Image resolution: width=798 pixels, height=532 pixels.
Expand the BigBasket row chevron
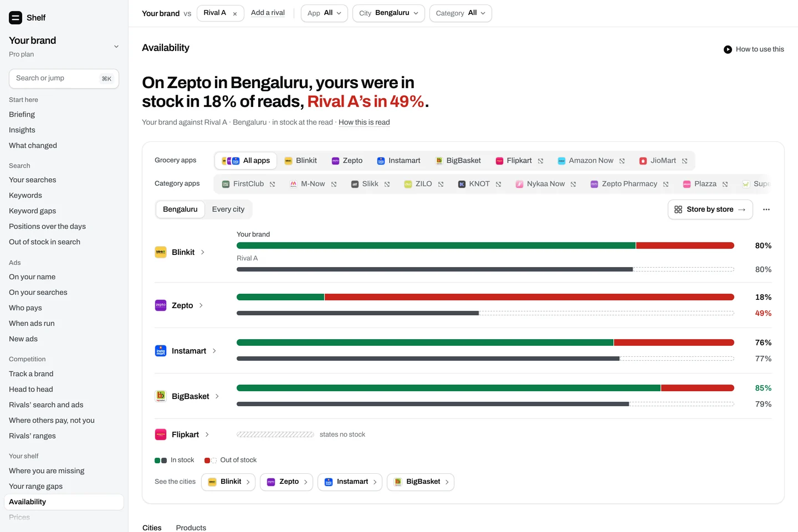click(217, 396)
